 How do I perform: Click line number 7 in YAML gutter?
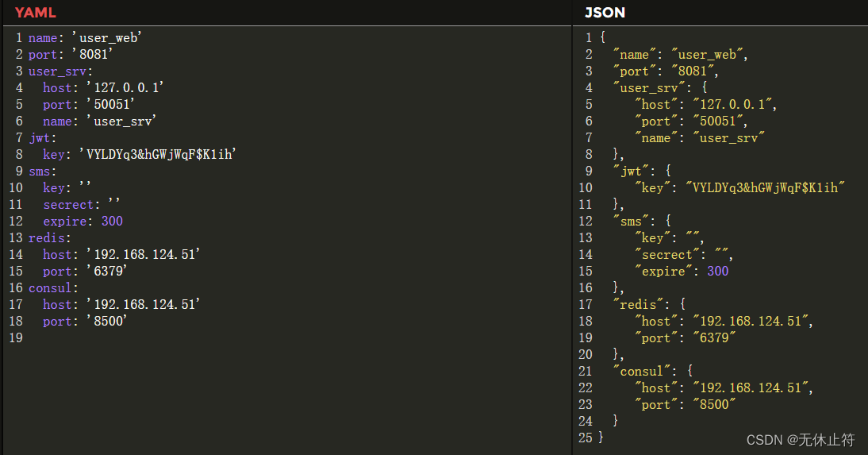[18, 137]
